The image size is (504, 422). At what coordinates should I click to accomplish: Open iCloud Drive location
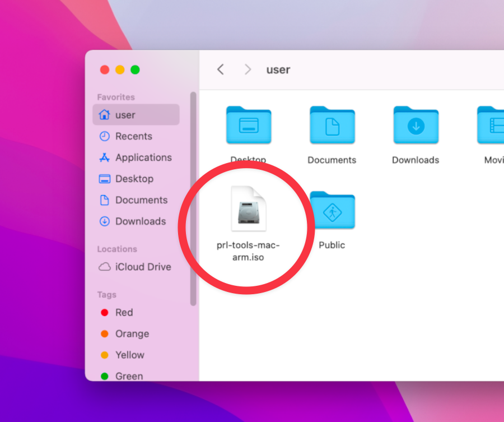click(142, 267)
